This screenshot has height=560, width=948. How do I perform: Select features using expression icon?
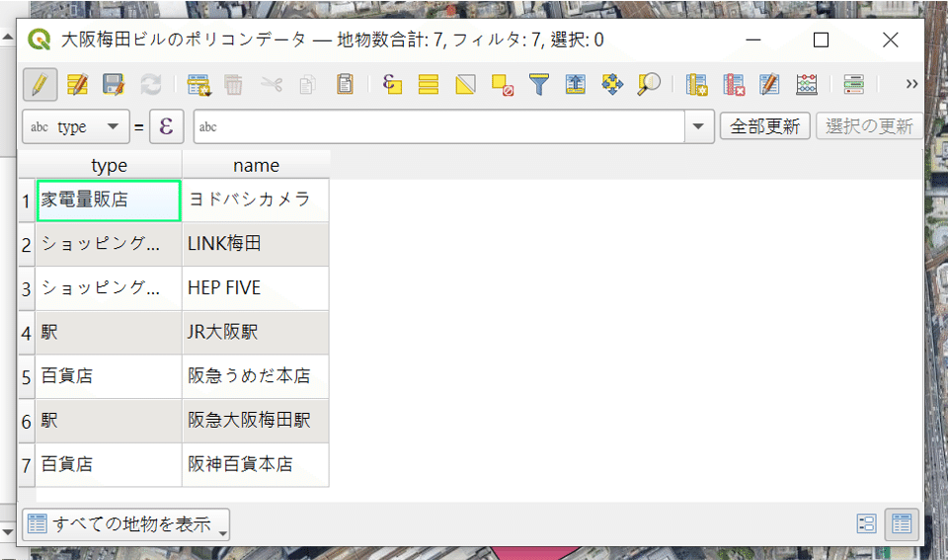pyautogui.click(x=392, y=84)
